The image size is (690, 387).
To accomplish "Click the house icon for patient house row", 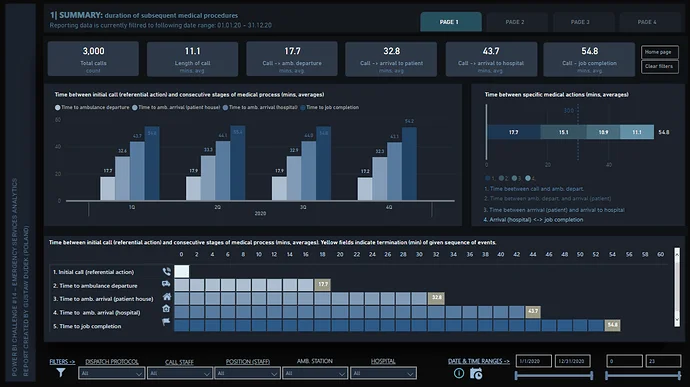I will click(x=167, y=297).
